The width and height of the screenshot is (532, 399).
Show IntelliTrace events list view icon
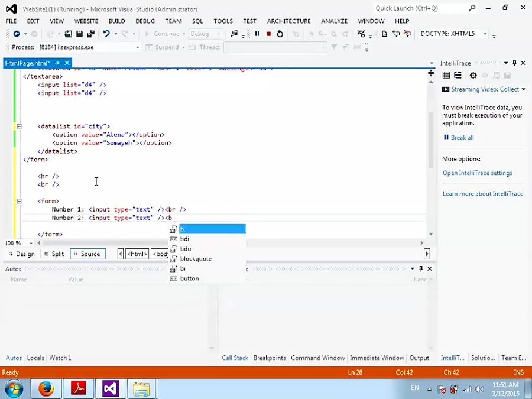pyautogui.click(x=446, y=75)
